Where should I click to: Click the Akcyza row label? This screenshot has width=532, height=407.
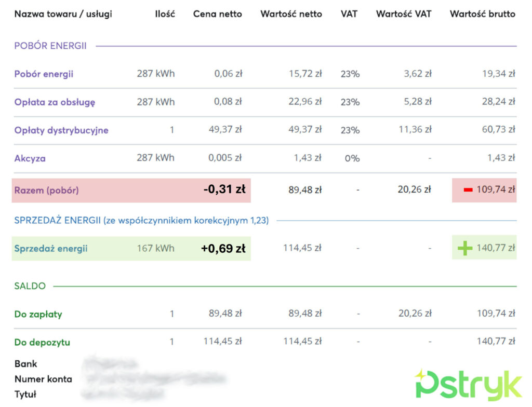click(30, 158)
